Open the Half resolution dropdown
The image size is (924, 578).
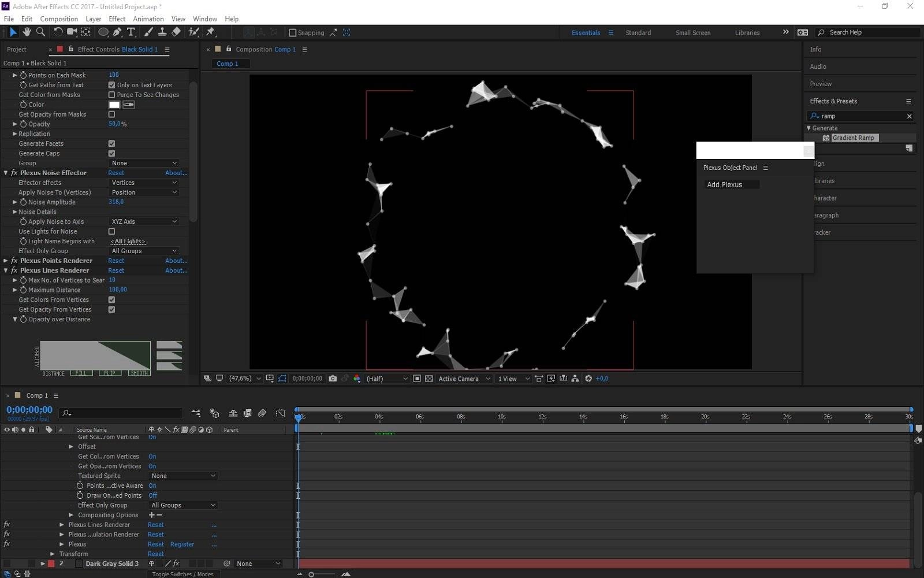coord(387,379)
